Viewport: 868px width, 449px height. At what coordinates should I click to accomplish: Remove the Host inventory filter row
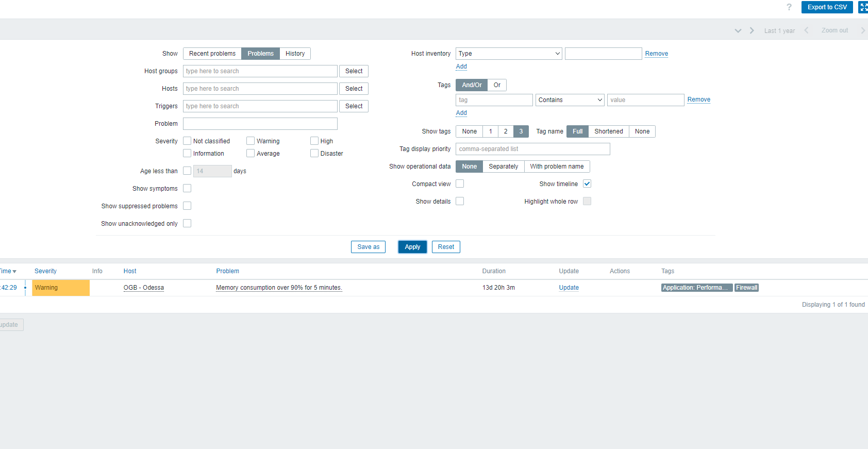pos(657,54)
